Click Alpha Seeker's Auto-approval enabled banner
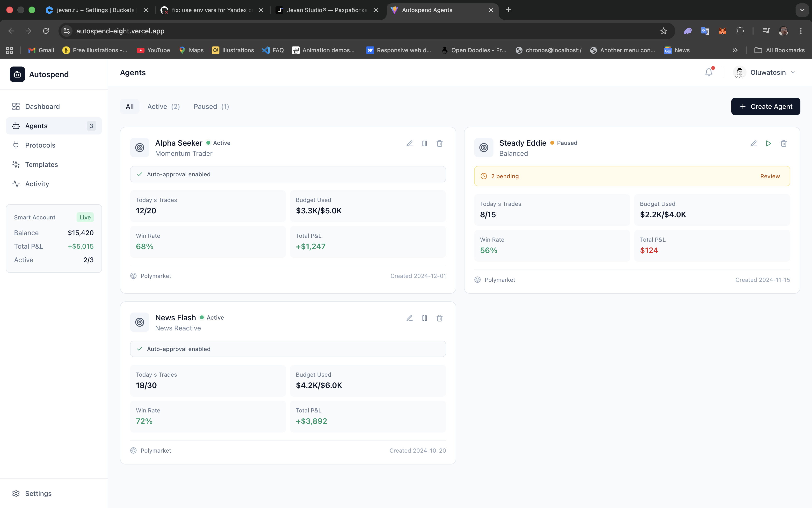Screen dimensions: 812x508 288,174
